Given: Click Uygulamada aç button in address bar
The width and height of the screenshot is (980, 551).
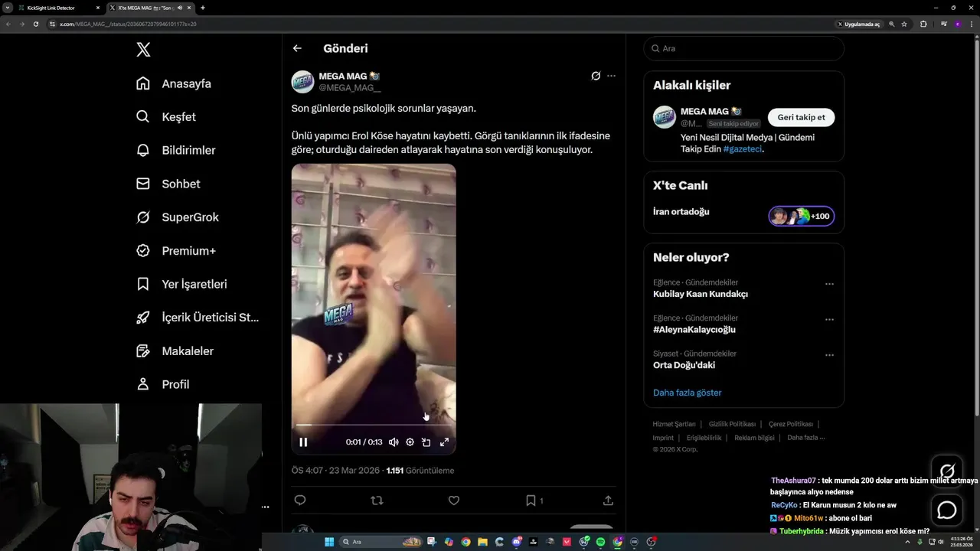Looking at the screenshot, I should click(858, 24).
